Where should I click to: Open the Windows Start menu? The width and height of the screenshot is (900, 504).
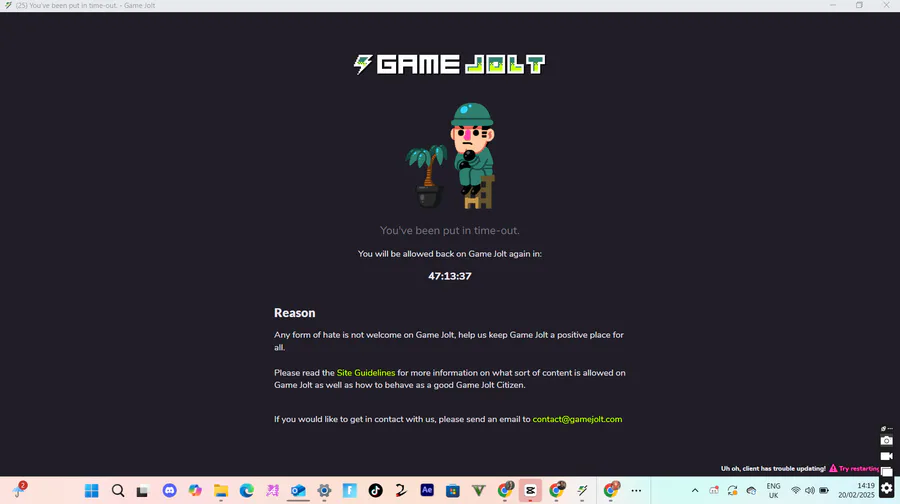tap(91, 490)
